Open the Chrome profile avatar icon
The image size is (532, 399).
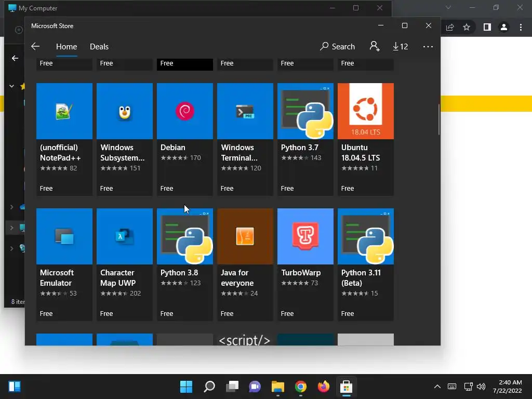tap(504, 27)
